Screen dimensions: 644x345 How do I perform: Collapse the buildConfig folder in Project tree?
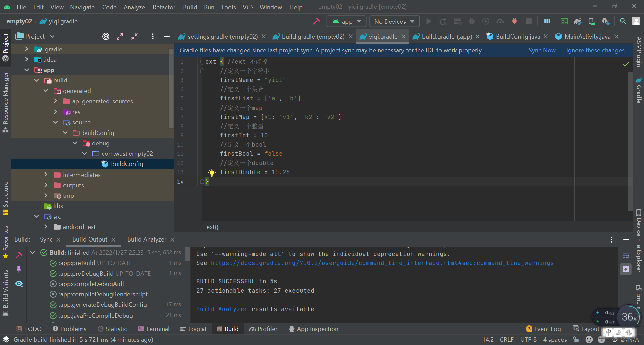click(65, 133)
